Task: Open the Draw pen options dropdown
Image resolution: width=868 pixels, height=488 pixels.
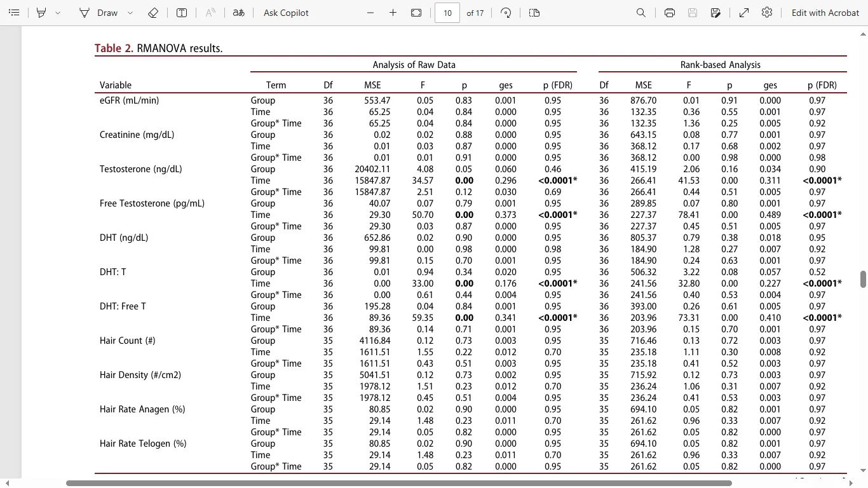Action: pos(130,13)
